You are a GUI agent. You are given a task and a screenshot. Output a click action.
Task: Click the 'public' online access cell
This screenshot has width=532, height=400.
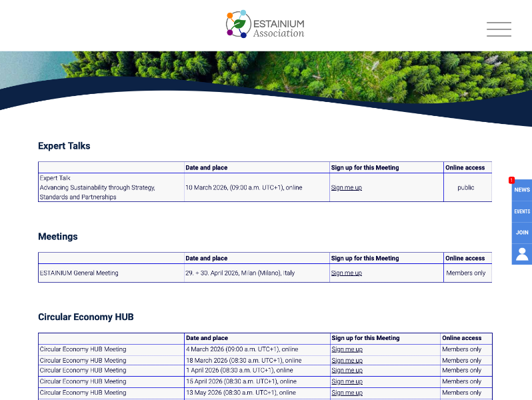pyautogui.click(x=466, y=188)
